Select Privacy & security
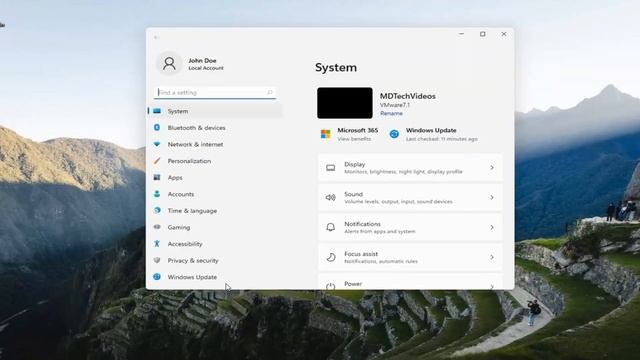 [x=215, y=260]
